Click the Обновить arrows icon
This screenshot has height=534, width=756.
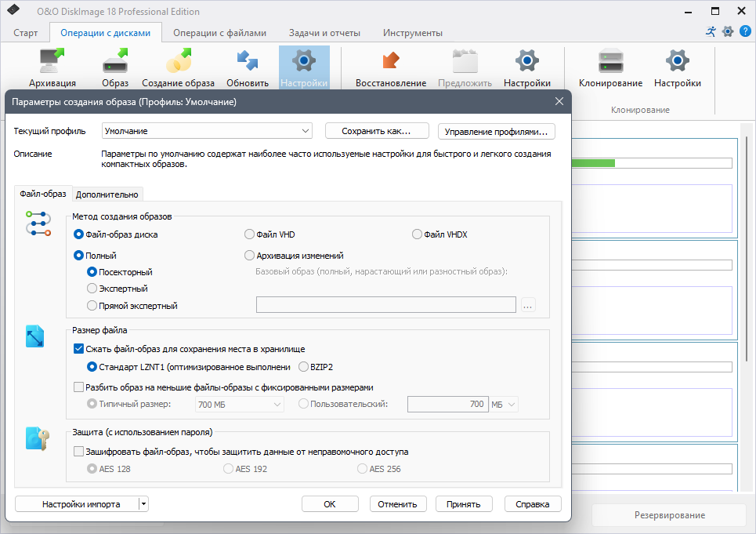tap(248, 61)
